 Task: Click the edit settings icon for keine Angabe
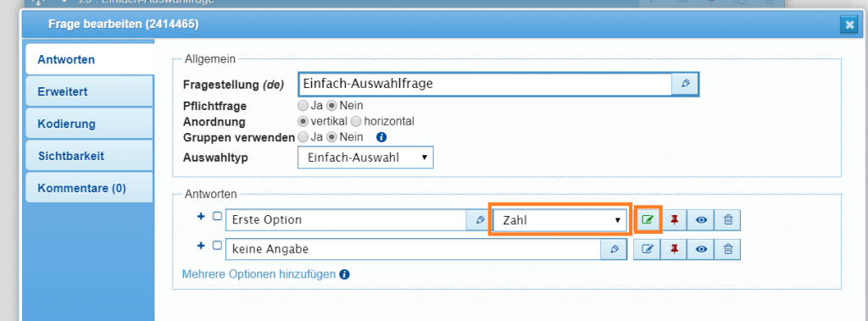click(647, 250)
